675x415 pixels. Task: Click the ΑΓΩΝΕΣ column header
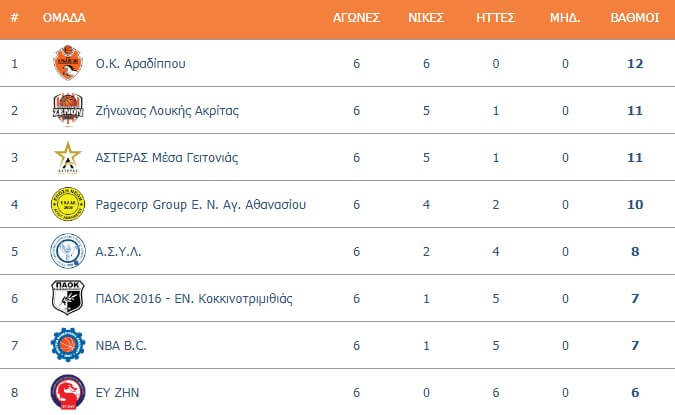tap(356, 18)
